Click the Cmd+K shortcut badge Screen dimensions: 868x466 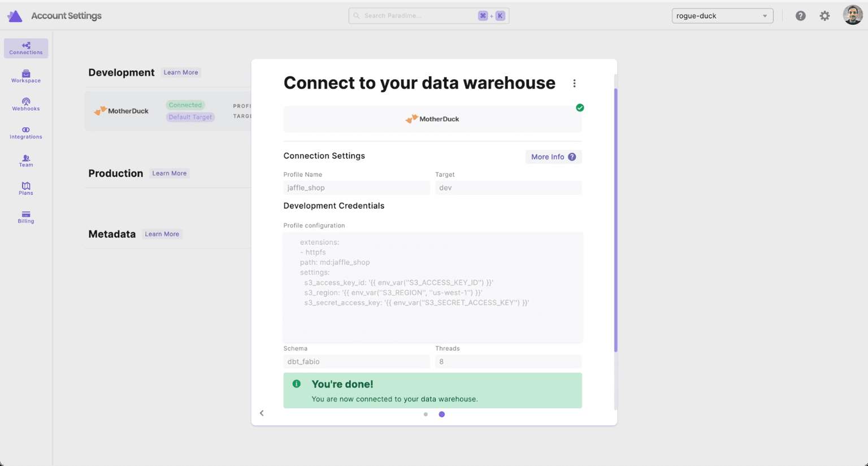[x=492, y=16]
